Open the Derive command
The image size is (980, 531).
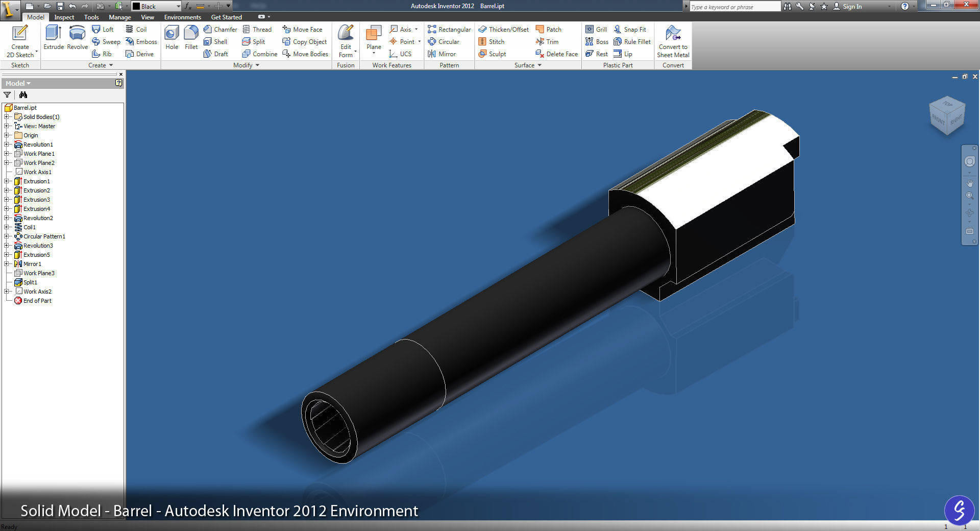[140, 54]
